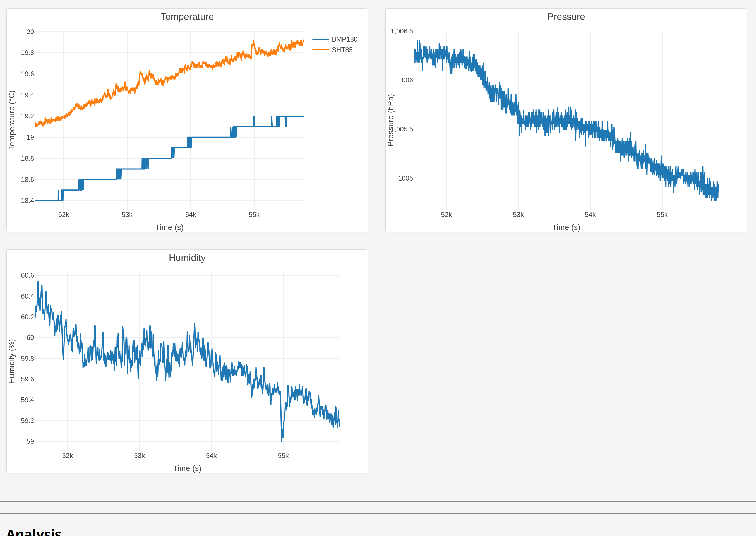Click the sharp humidity dip near 55k
Screen dimensions: 756x536
pyautogui.click(x=282, y=437)
